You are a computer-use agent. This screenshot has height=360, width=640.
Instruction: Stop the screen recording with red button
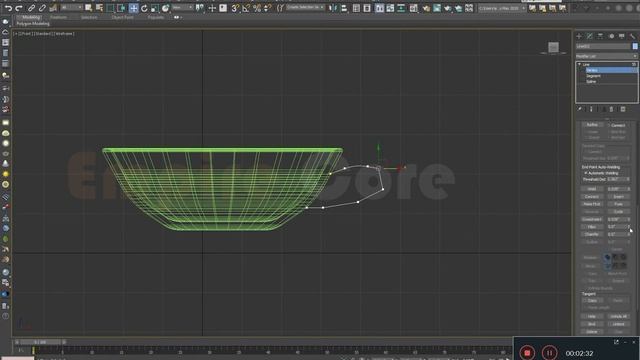pos(527,352)
